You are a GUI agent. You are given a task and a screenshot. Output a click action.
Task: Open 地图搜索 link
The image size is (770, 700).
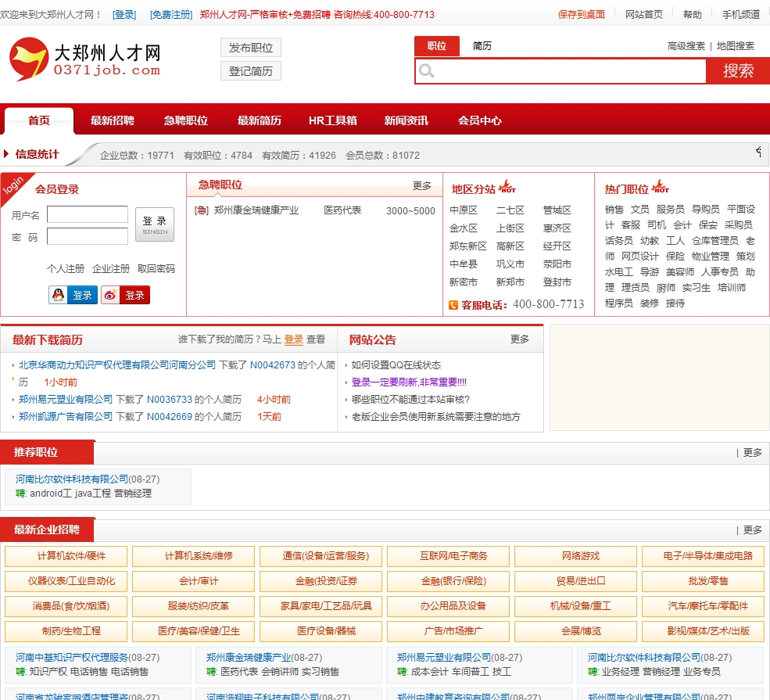(735, 46)
